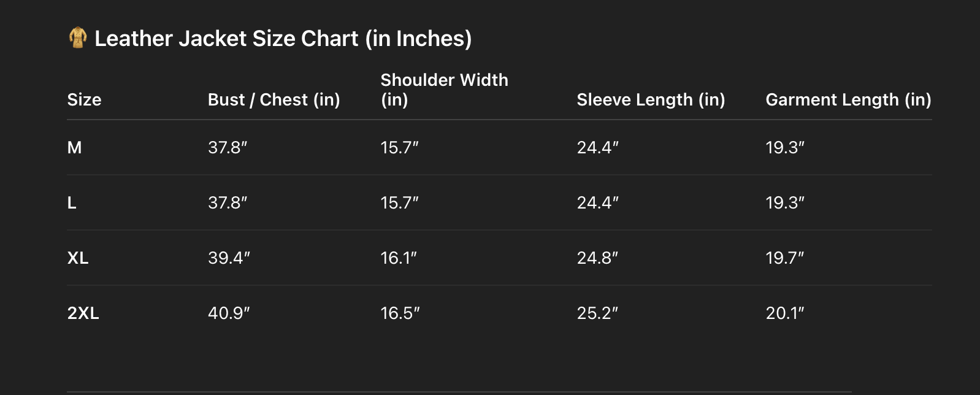Select the 16.5″ shoulder width cell

coord(400,313)
